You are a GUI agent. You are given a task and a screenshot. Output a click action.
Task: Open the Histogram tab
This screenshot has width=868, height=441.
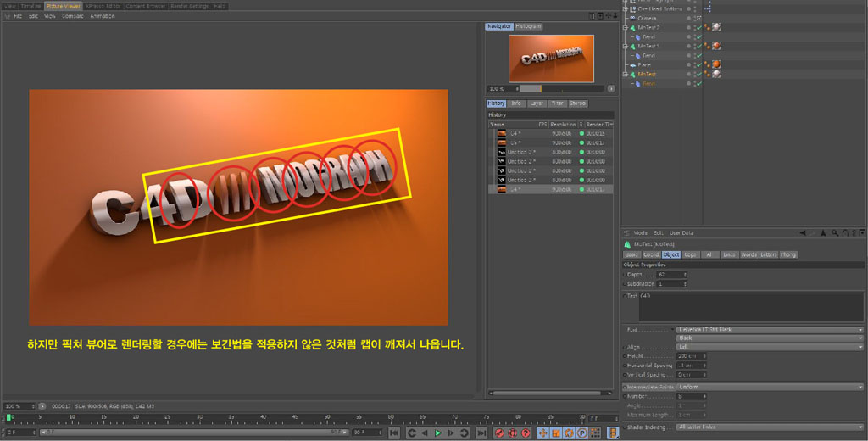tap(528, 26)
